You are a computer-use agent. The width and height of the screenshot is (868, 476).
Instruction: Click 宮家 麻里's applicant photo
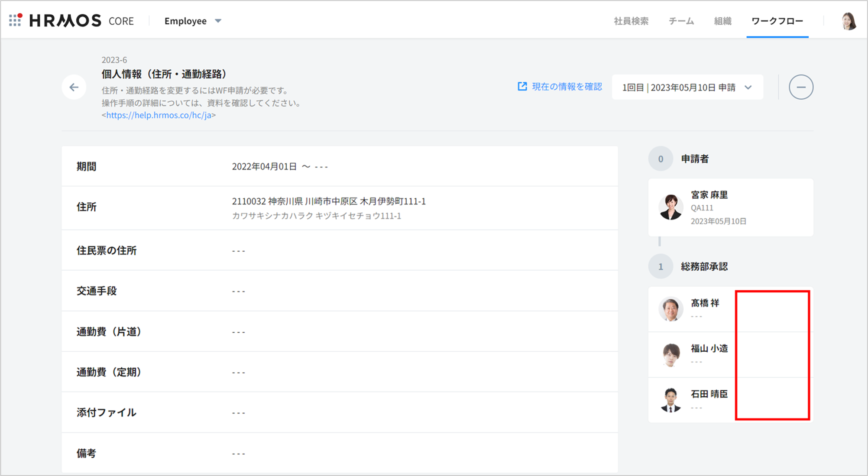coord(670,207)
